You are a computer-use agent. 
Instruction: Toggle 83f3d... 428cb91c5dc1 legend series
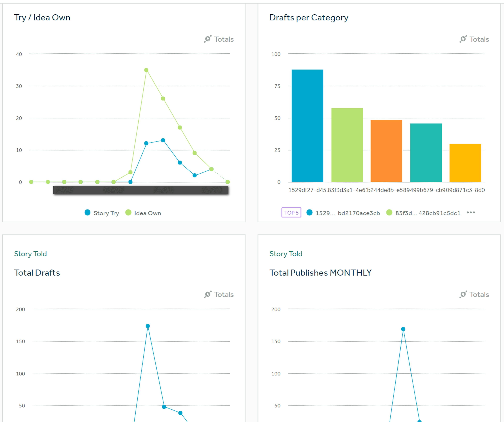pos(423,213)
